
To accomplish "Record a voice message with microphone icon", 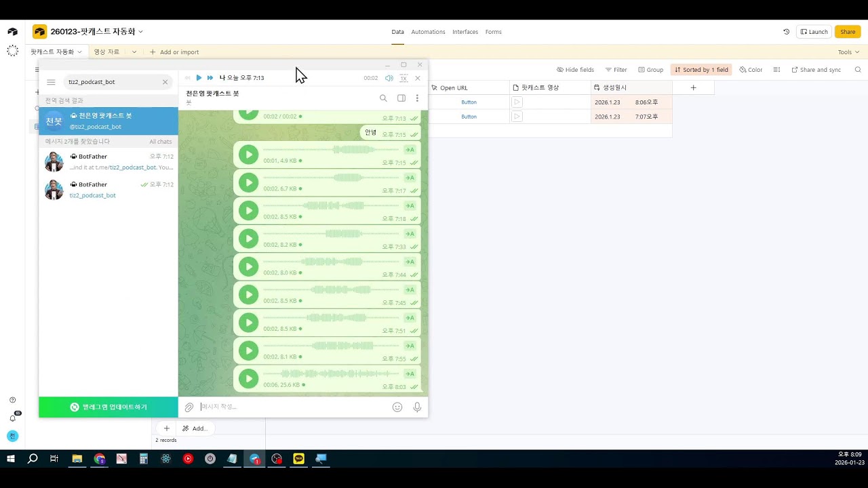I will click(x=417, y=407).
